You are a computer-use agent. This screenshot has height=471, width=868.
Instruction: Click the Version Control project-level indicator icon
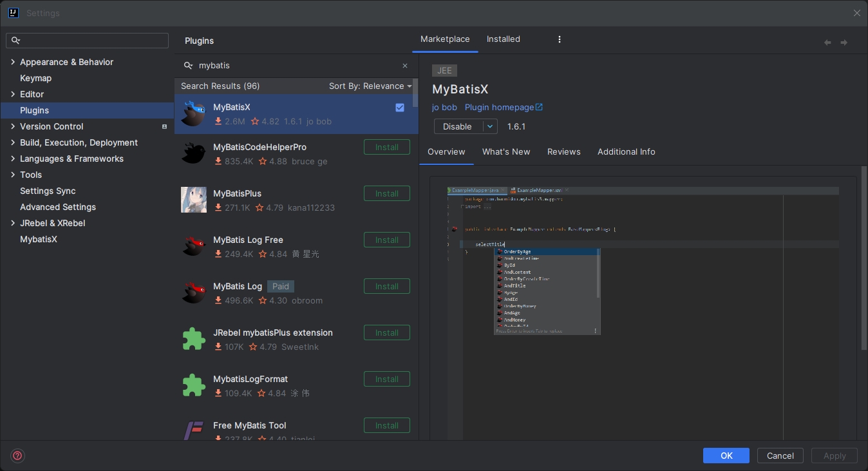tap(165, 127)
